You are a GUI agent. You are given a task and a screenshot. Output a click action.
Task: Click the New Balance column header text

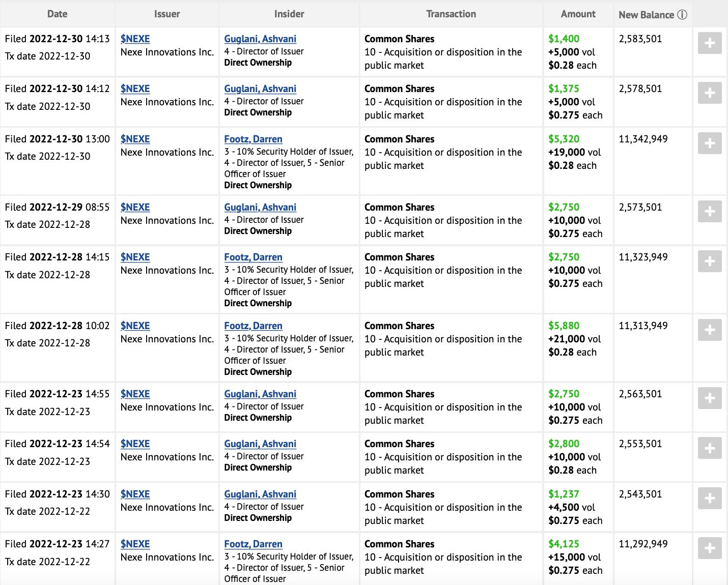pos(646,15)
